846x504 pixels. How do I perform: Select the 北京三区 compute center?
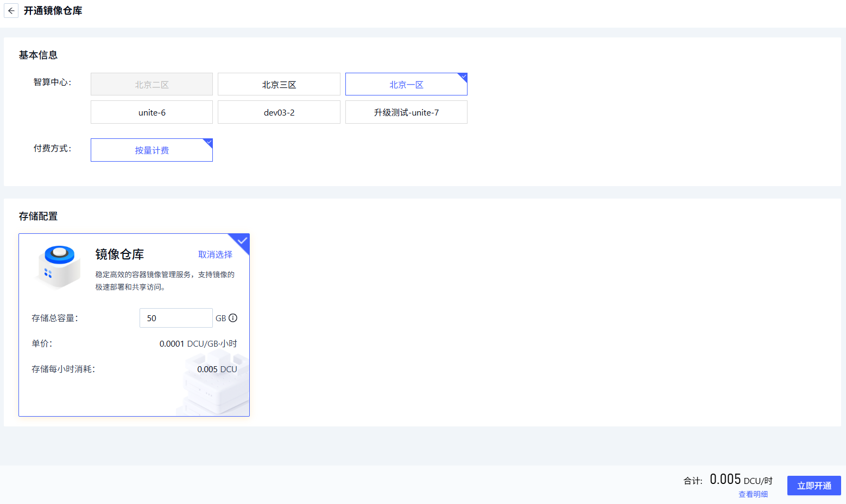[x=279, y=84]
